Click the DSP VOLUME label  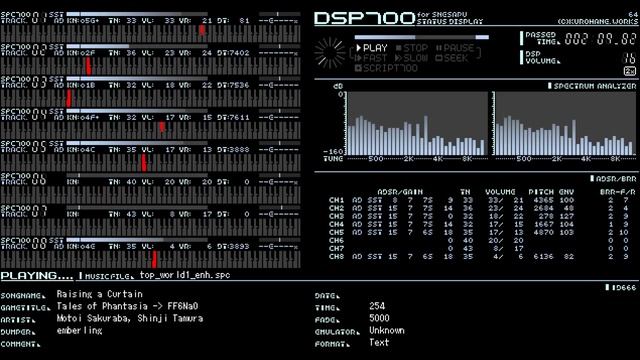[542, 58]
